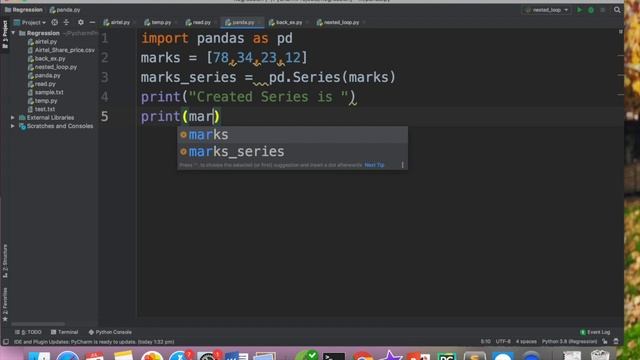
Task: Open Microsoft Word from the Dock
Action: [236, 356]
